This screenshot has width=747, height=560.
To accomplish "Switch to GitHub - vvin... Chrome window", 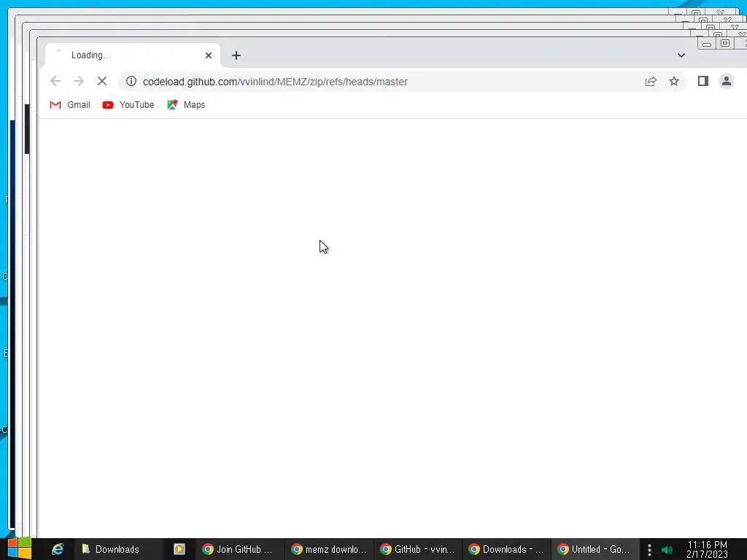I will 418,549.
